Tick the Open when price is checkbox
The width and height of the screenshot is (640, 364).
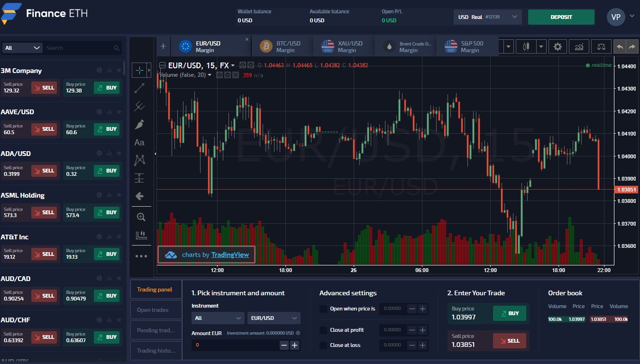(x=323, y=309)
